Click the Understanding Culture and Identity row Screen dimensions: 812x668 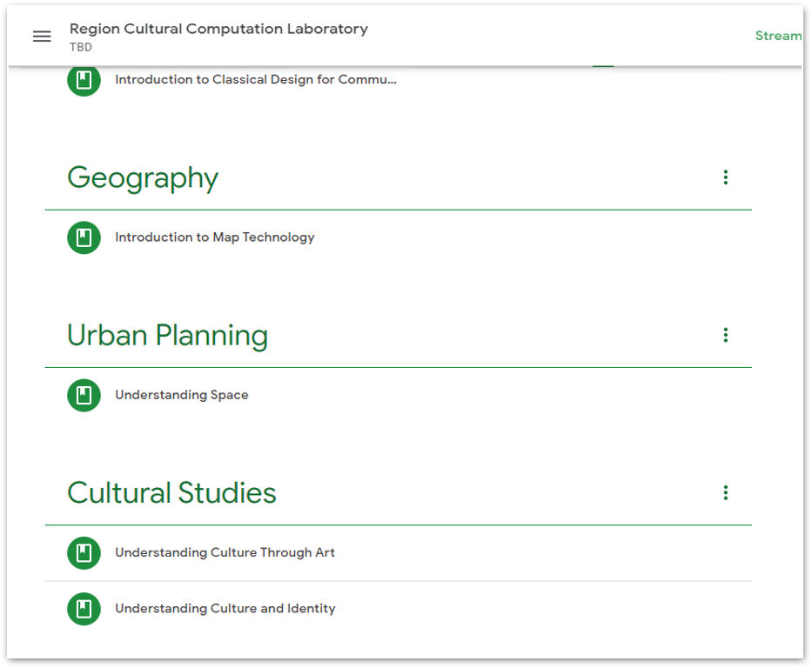225,608
